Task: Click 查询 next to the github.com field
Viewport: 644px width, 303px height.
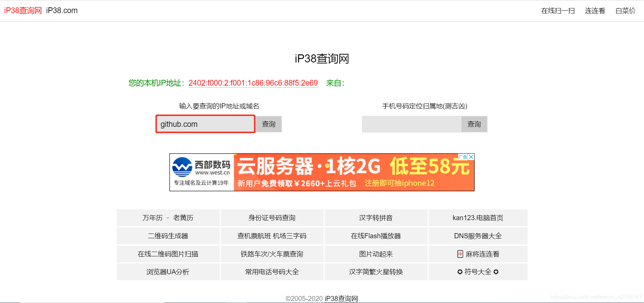Action: 269,124
